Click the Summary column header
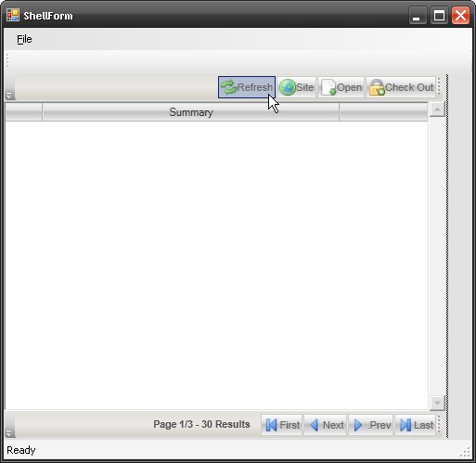The width and height of the screenshot is (476, 463). click(191, 112)
